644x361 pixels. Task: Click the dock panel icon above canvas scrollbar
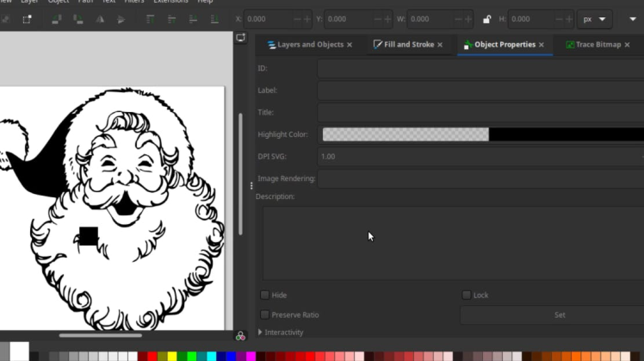(x=240, y=38)
